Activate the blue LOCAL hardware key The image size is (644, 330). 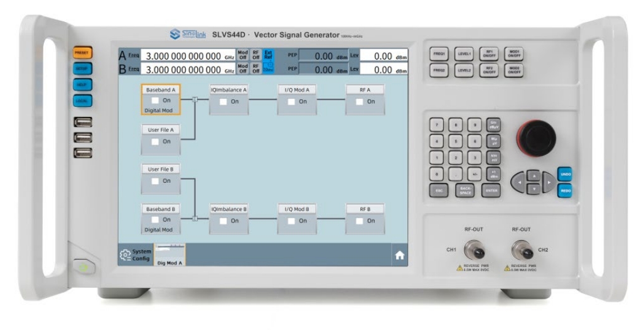point(83,101)
